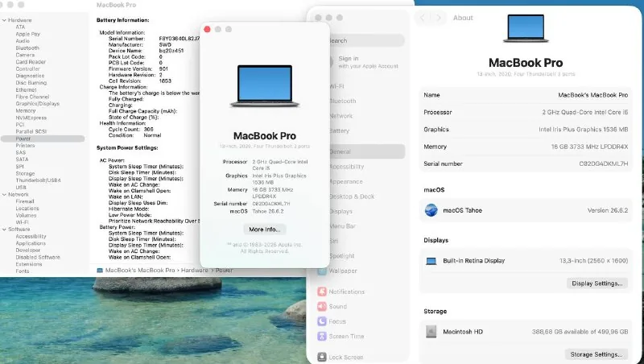Click the Built-in Retina Display icon

431,261
